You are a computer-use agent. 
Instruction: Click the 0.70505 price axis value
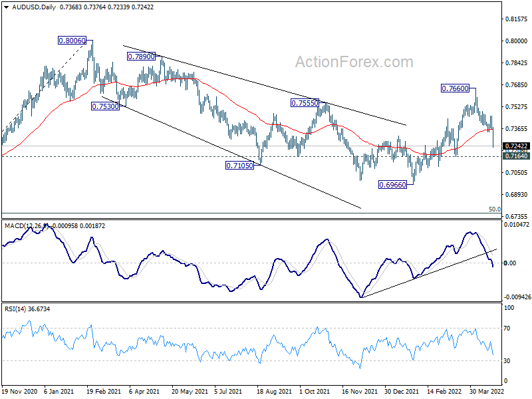coord(517,173)
